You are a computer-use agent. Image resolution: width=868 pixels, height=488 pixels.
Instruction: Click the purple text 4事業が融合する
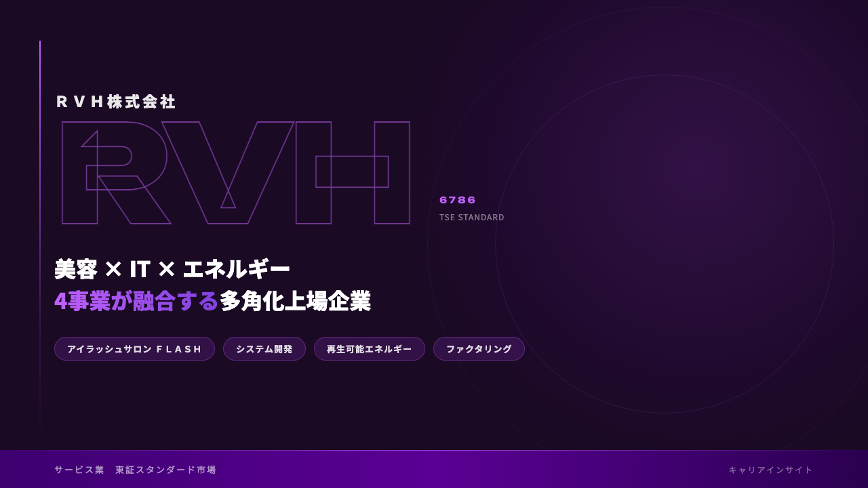(136, 301)
